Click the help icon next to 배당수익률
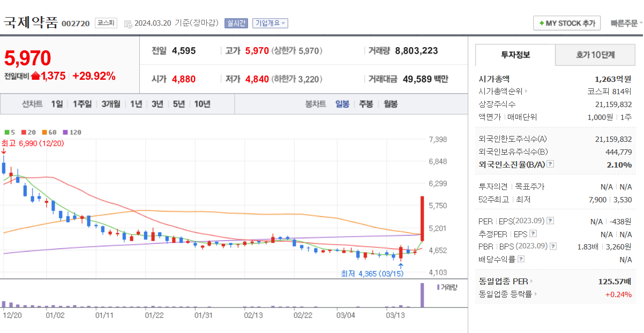Image resolution: width=644 pixels, height=333 pixels. pyautogui.click(x=521, y=259)
